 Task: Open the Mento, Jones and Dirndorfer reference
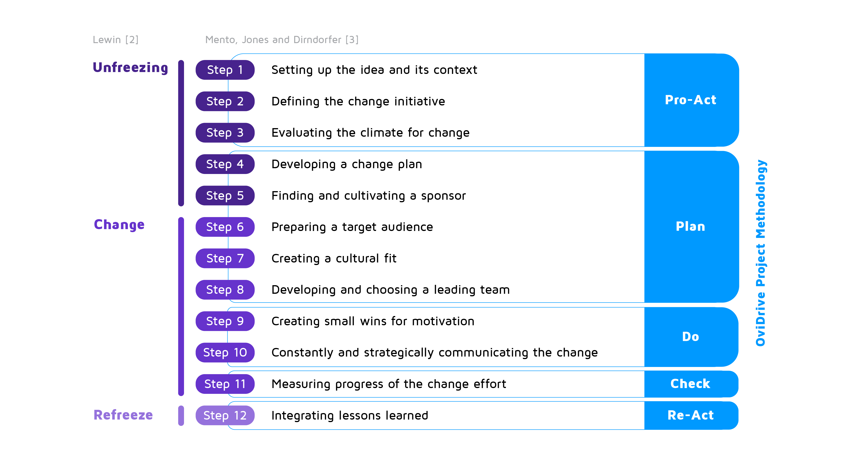pyautogui.click(x=282, y=40)
